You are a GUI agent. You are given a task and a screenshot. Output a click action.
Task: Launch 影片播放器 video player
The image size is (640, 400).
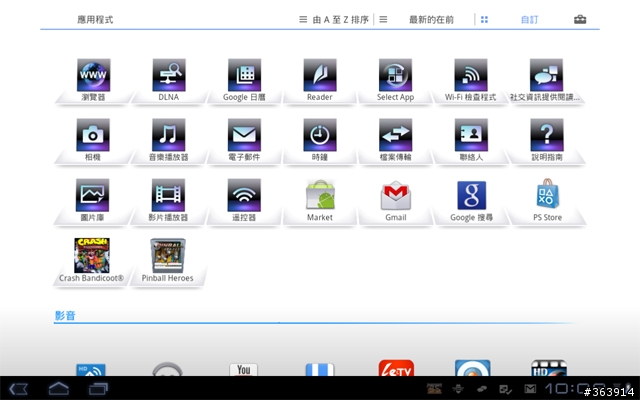(168, 200)
